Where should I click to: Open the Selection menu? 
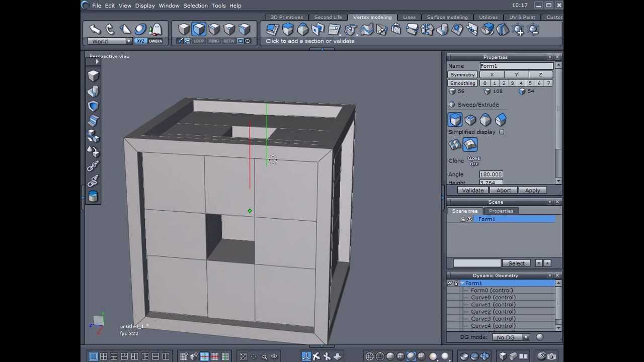[x=195, y=6]
